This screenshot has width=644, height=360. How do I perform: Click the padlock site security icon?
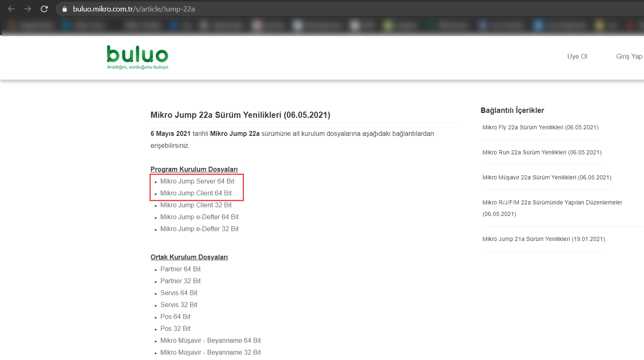[x=64, y=9]
